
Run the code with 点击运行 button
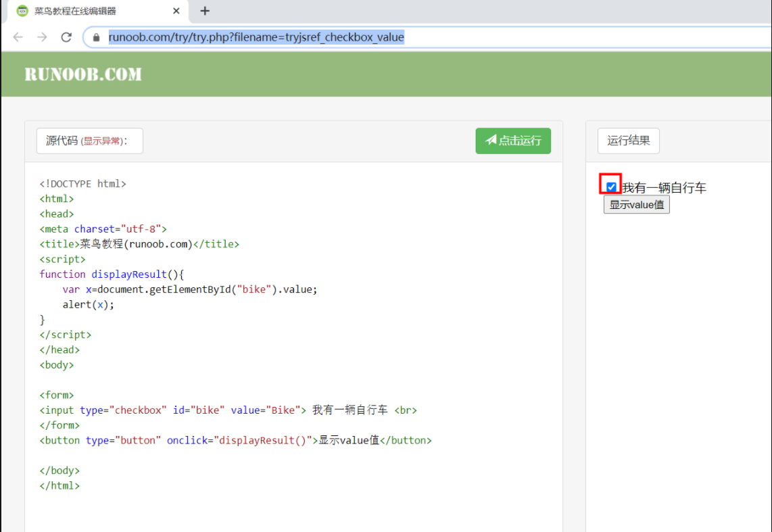click(x=513, y=141)
